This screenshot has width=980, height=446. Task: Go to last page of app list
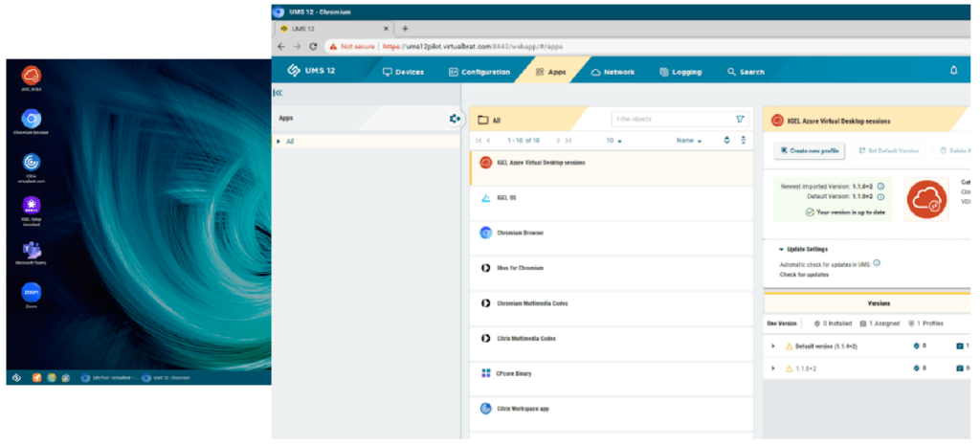568,141
